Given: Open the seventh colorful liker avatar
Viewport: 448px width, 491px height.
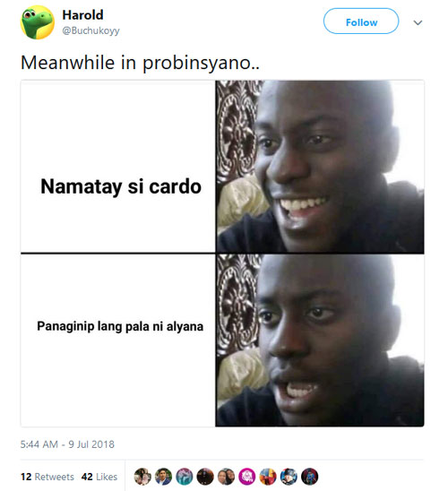Looking at the screenshot, I should tap(268, 477).
